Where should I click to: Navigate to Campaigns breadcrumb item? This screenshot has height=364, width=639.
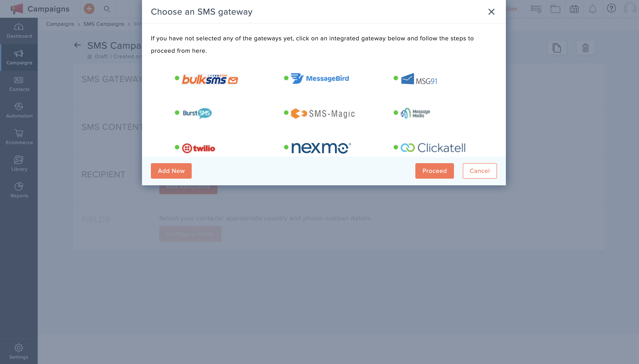[x=60, y=24]
